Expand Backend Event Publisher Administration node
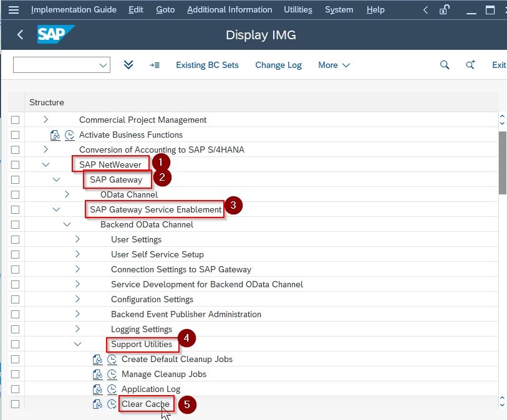The width and height of the screenshot is (507, 420). 77,313
